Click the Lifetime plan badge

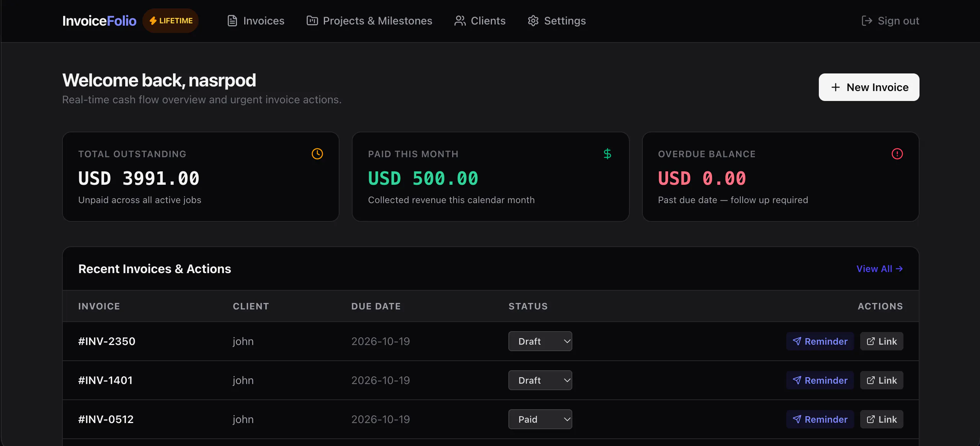(171, 21)
